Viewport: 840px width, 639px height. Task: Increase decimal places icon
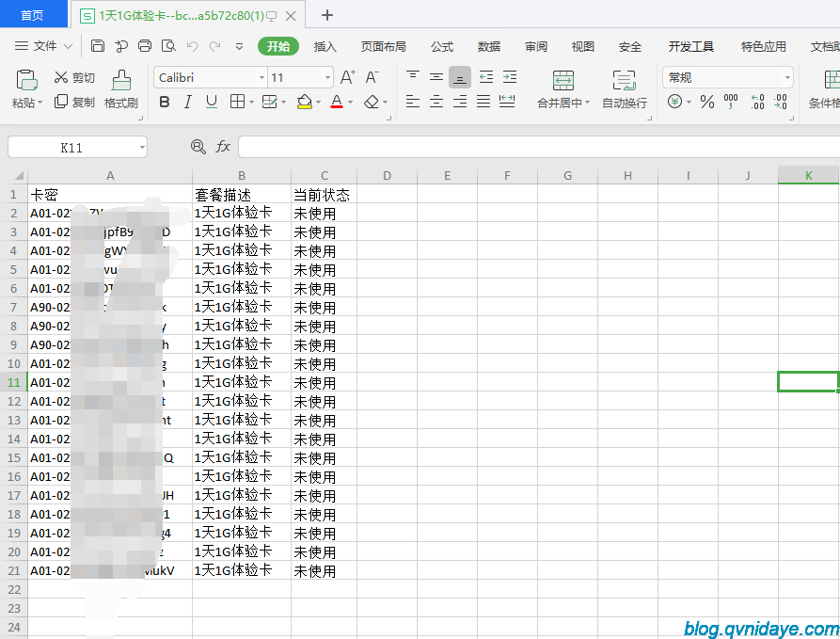coord(757,102)
